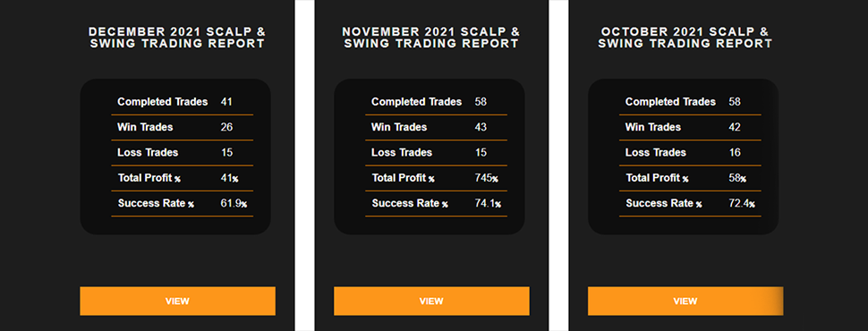Select the October 2021 Scalp & Swing Trading Report title
This screenshot has width=868, height=331.
click(685, 38)
